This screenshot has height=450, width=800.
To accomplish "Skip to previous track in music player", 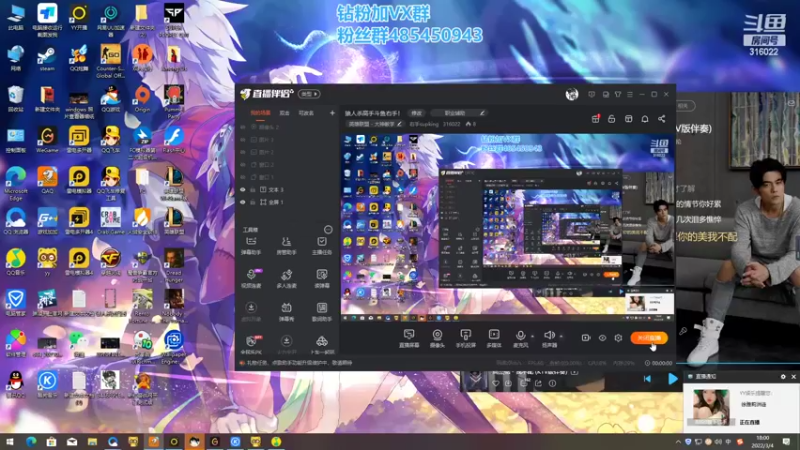I will click(647, 379).
